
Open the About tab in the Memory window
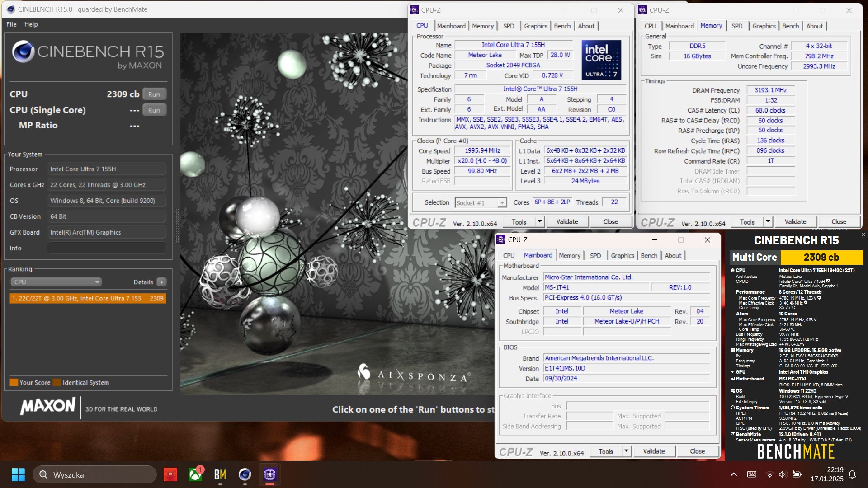point(815,26)
